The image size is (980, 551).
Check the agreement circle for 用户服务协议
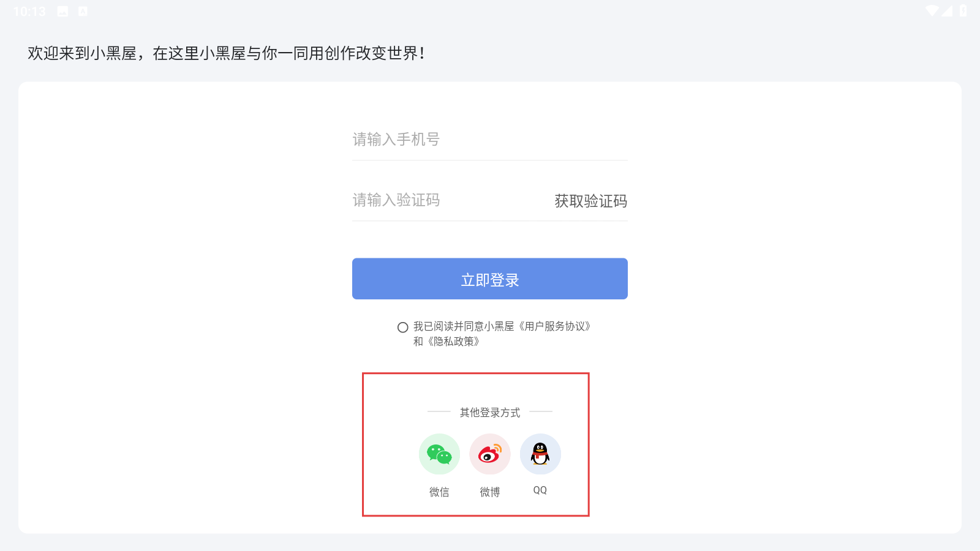point(402,327)
